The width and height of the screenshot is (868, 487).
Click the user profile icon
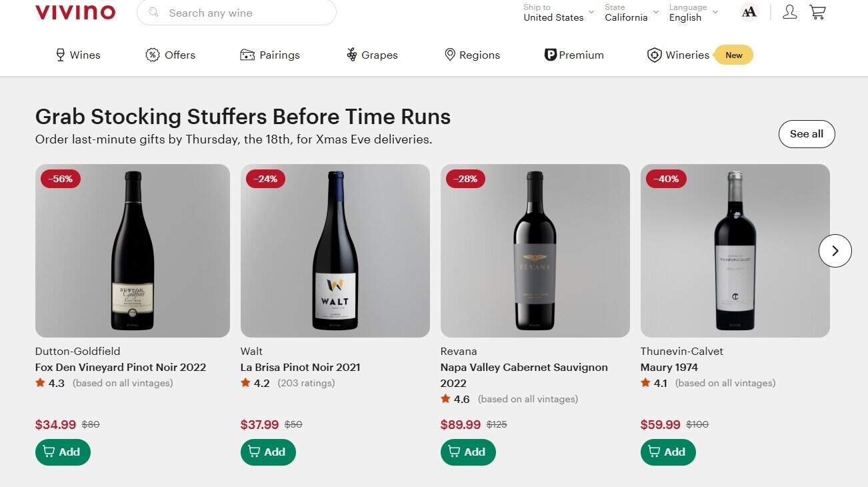tap(789, 11)
